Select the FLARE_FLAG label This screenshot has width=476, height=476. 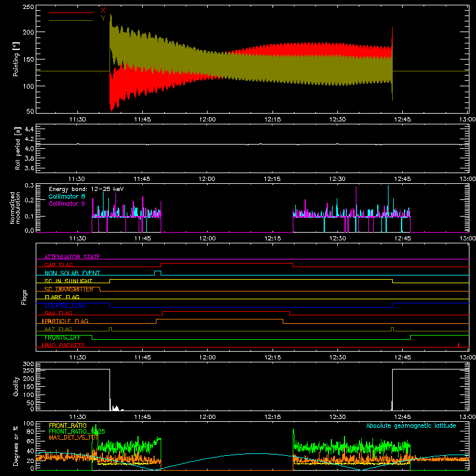(x=62, y=297)
